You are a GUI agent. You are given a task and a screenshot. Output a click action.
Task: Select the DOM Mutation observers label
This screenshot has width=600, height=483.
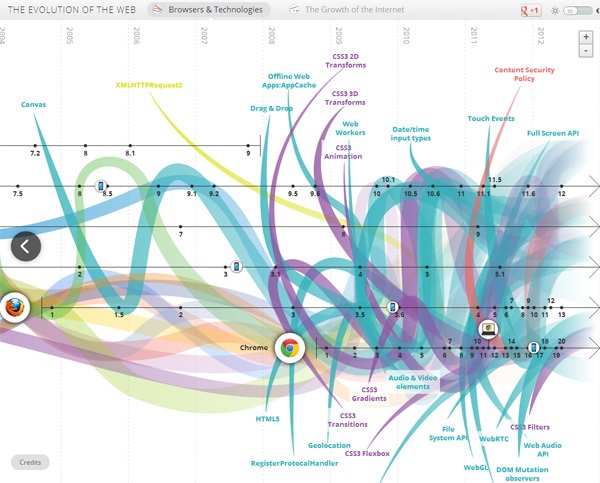point(522,474)
